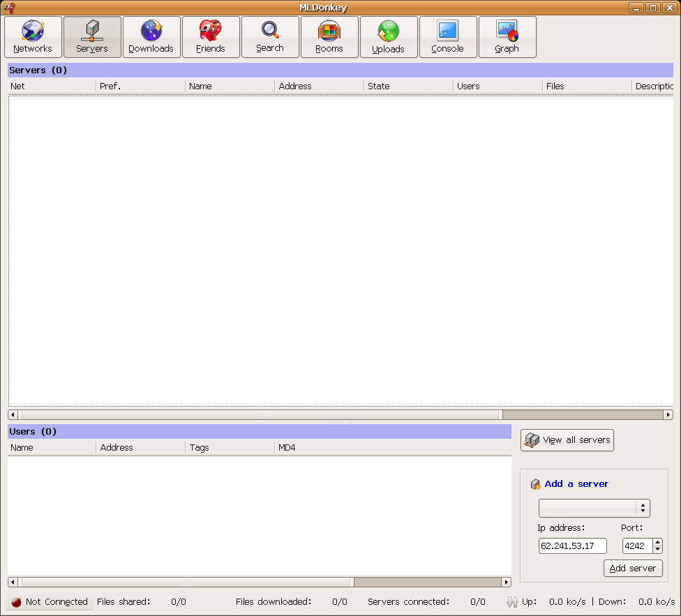Minimize the MLDonkey window
The height and width of the screenshot is (616, 681).
coord(636,8)
